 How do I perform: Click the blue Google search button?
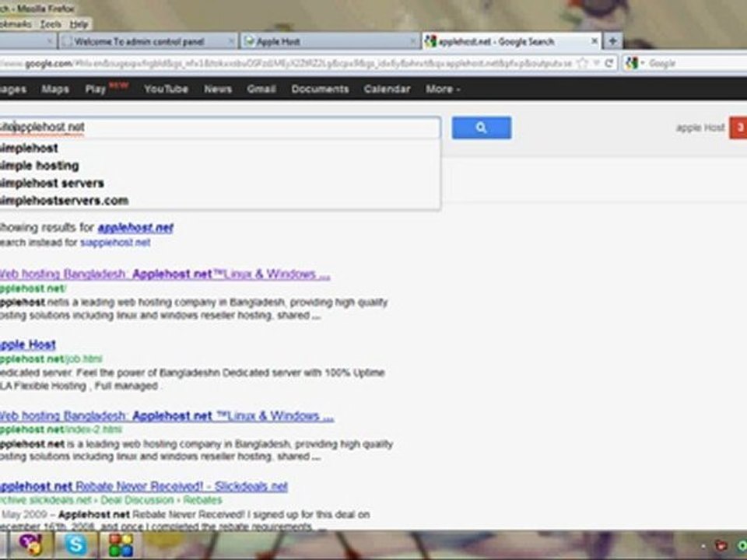(x=481, y=128)
